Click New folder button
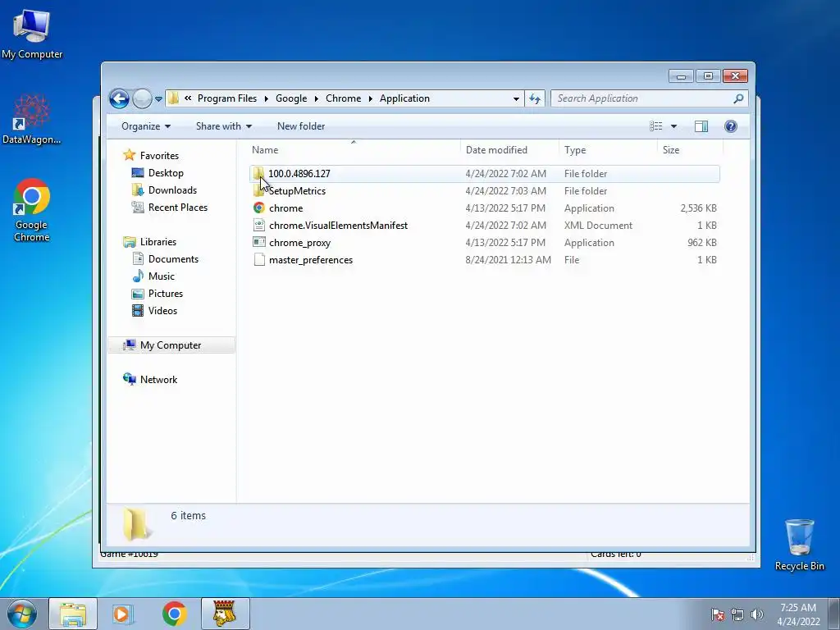 point(301,126)
